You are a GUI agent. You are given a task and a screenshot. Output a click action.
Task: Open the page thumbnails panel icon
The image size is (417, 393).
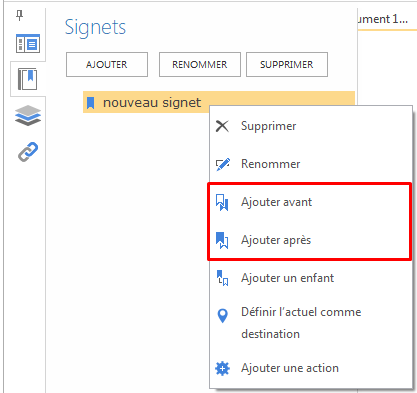[28, 43]
